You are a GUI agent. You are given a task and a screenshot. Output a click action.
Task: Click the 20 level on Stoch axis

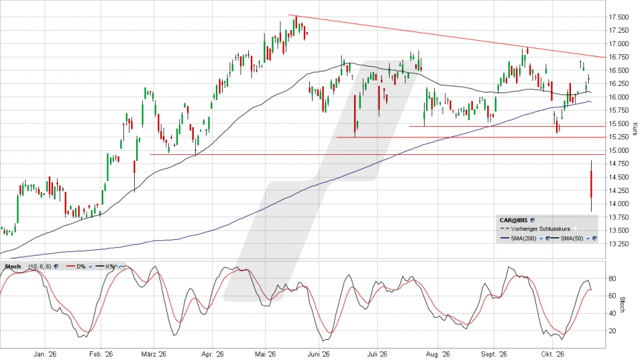612,330
